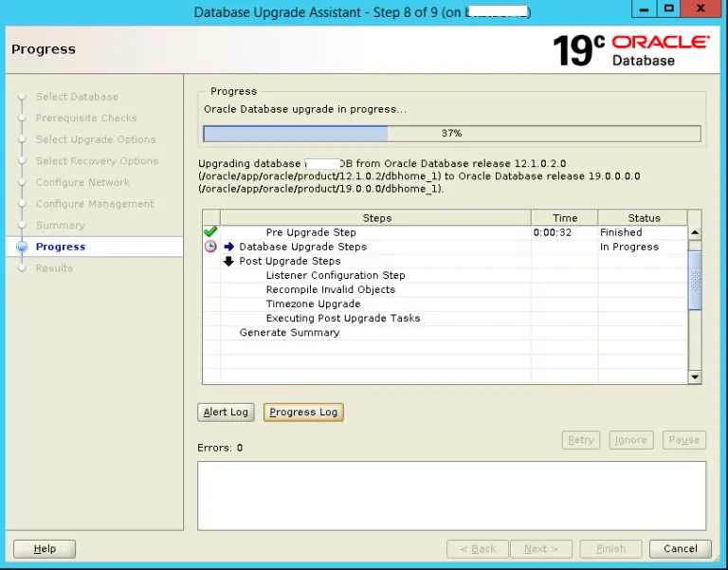Click the Pause button
The width and height of the screenshot is (728, 570).
[684, 440]
